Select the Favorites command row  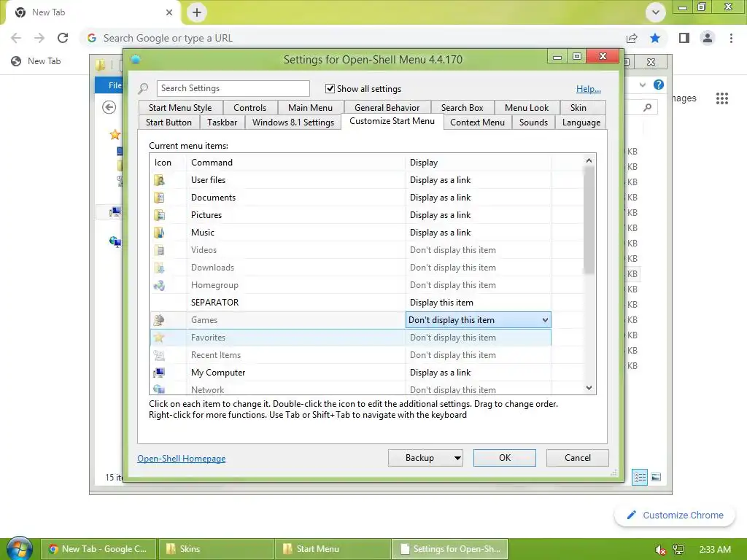click(x=351, y=338)
